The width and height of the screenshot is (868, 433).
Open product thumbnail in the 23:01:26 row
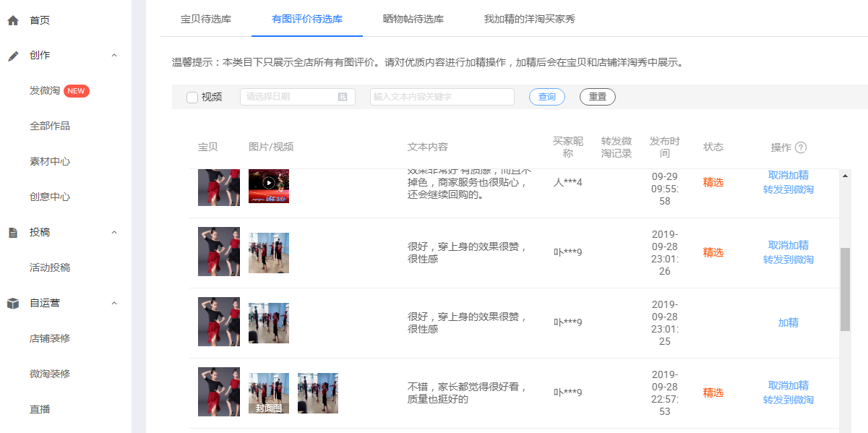tap(219, 252)
